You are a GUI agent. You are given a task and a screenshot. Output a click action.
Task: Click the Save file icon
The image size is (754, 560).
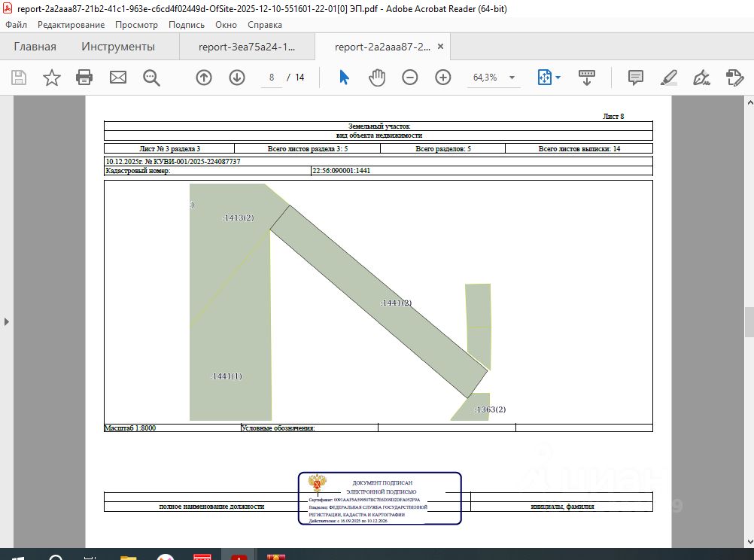pyautogui.click(x=19, y=78)
